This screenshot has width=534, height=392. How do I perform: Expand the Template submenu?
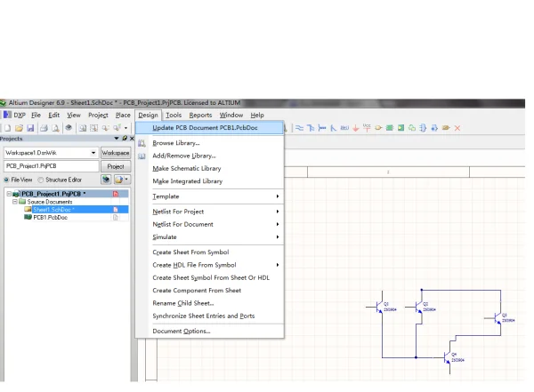(278, 196)
